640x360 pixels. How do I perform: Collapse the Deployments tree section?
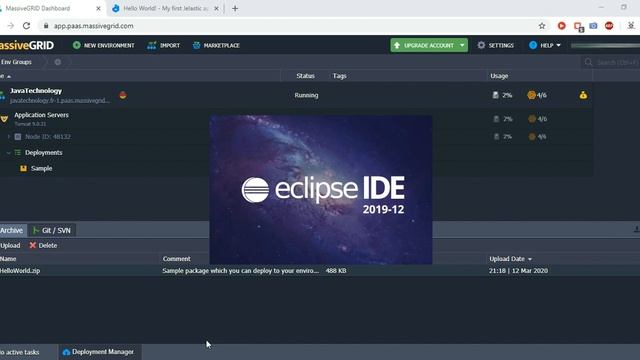point(9,153)
